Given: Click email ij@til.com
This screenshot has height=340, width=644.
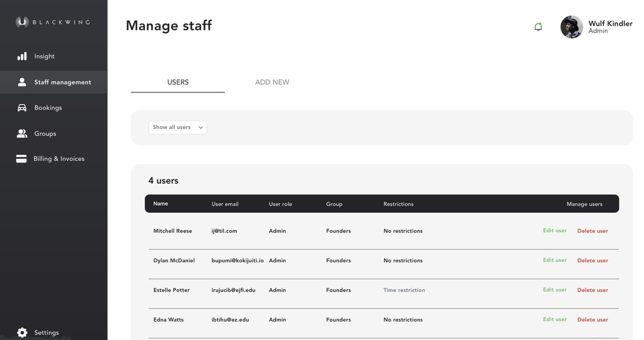Looking at the screenshot, I should tap(224, 231).
